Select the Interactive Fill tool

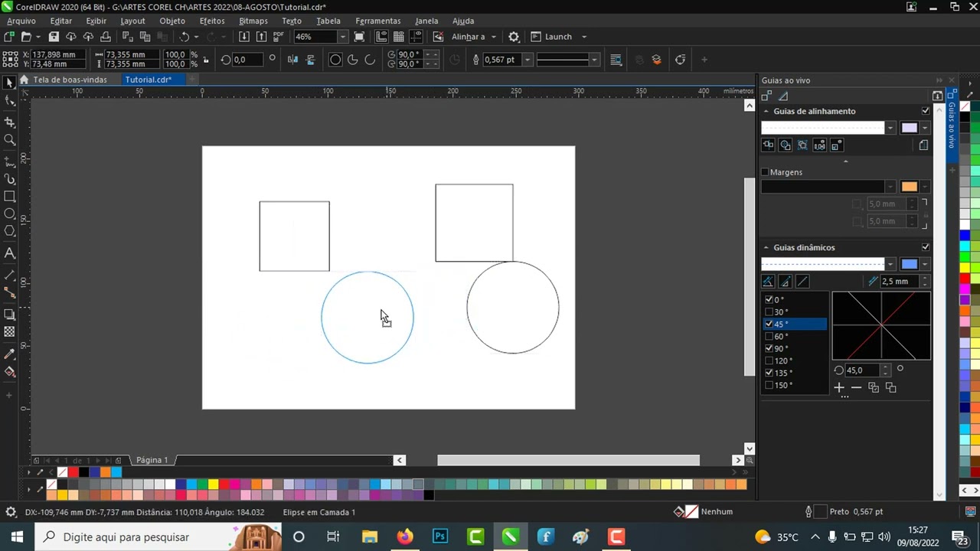[10, 372]
